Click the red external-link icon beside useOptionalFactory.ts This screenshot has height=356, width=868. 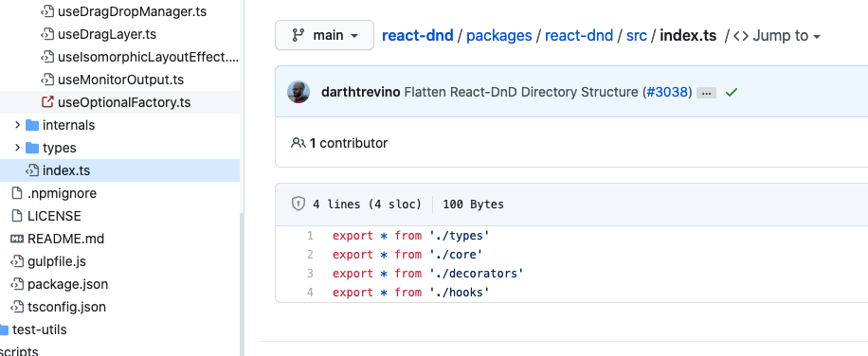tap(47, 102)
